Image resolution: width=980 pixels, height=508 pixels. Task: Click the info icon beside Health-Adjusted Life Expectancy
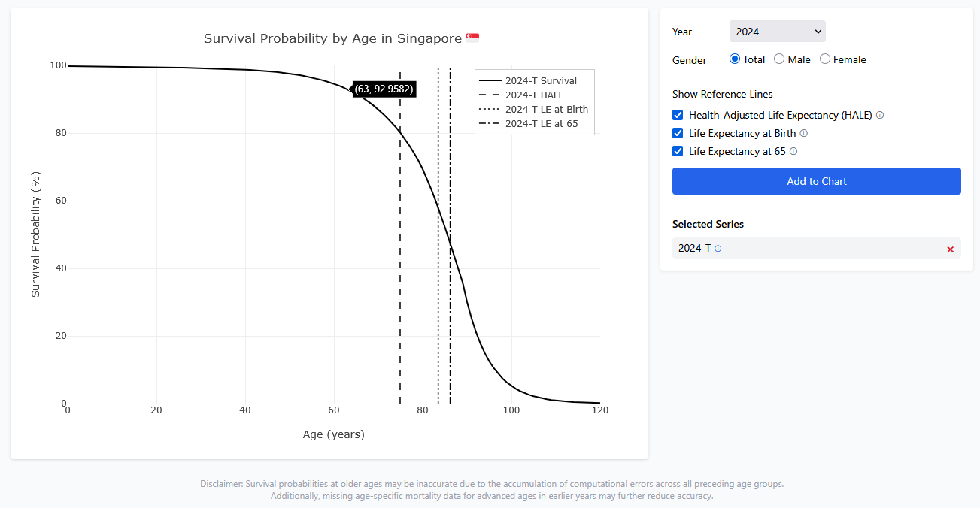(880, 116)
